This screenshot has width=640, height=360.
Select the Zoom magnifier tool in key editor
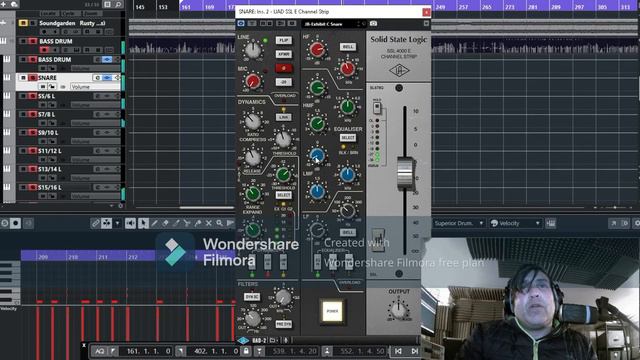point(220,223)
